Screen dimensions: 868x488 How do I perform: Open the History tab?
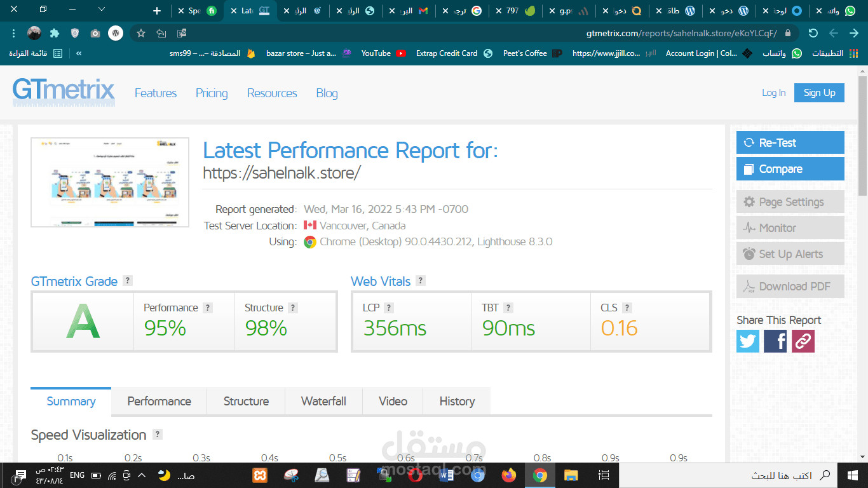tap(457, 402)
